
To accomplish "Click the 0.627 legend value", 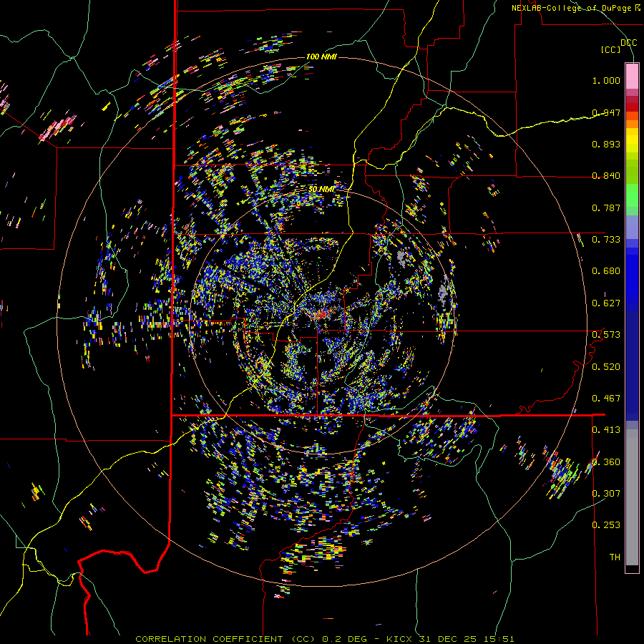I will [x=606, y=303].
